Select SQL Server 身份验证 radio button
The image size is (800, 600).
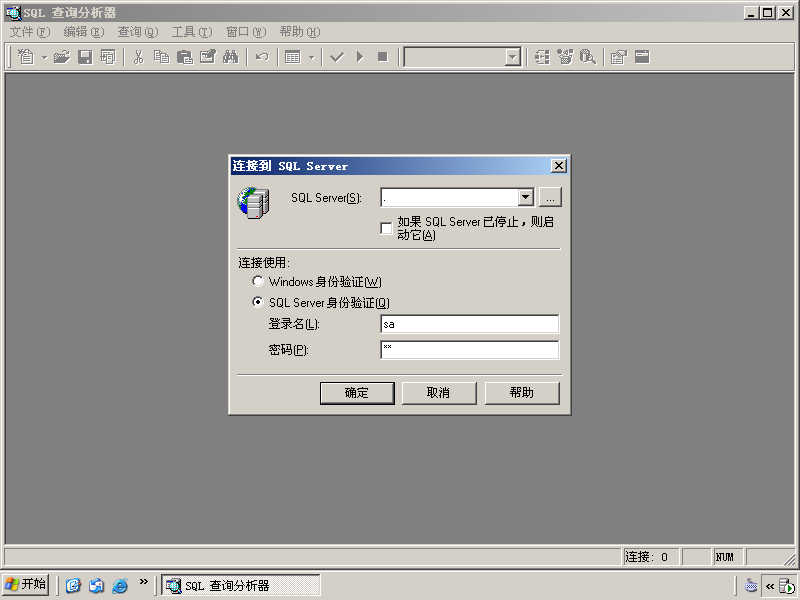pos(258,302)
